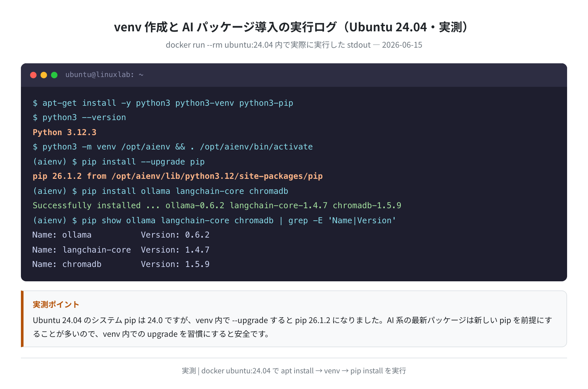The width and height of the screenshot is (588, 389).
Task: Click the footer text 実測 | docker ubuntu:24.04
Action: click(x=294, y=371)
